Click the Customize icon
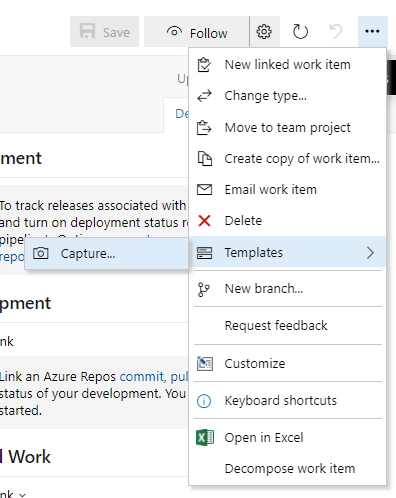Viewport: 396px width, 498px height. [x=205, y=364]
